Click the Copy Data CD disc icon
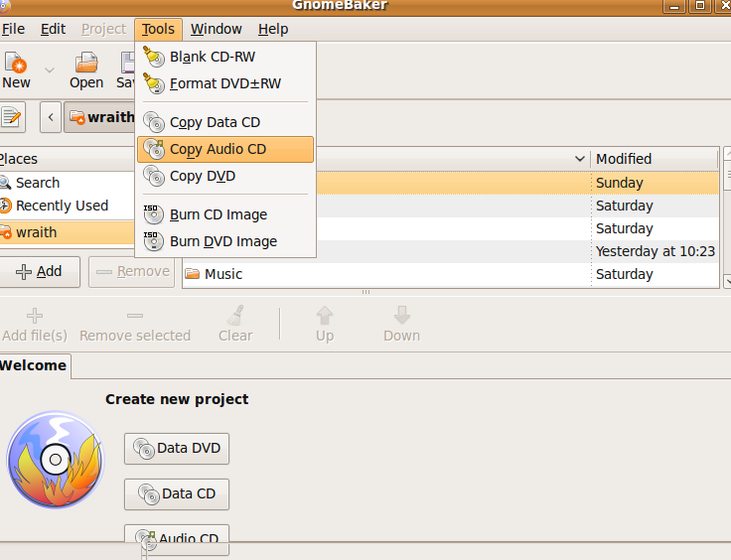The image size is (731, 560). tap(153, 122)
